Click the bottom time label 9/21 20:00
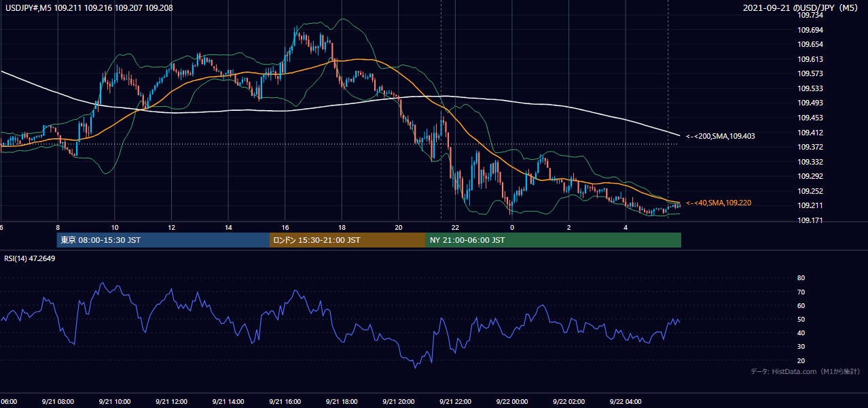 point(398,402)
